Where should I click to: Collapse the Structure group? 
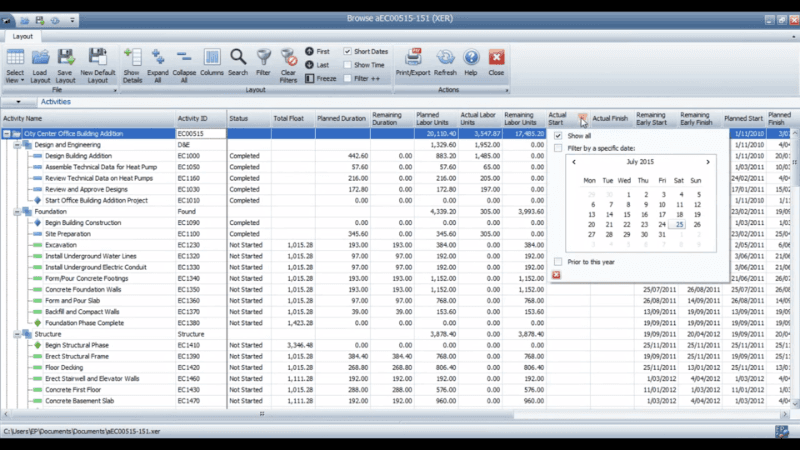pyautogui.click(x=17, y=334)
